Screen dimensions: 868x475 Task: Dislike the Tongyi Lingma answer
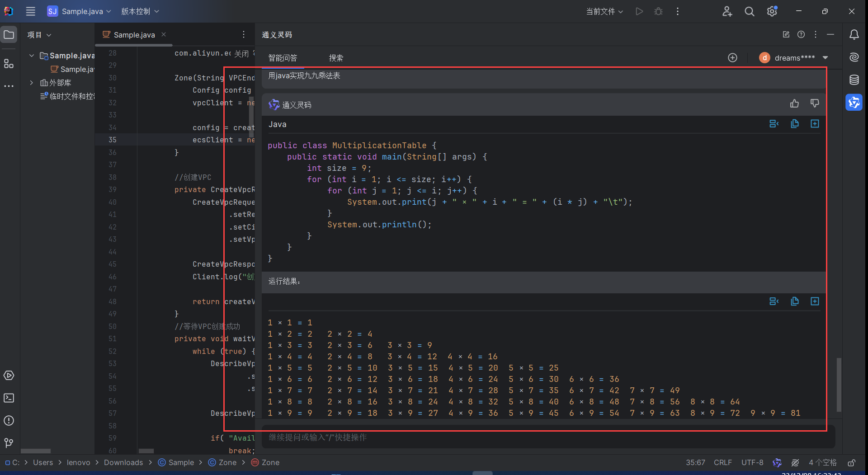tap(815, 103)
